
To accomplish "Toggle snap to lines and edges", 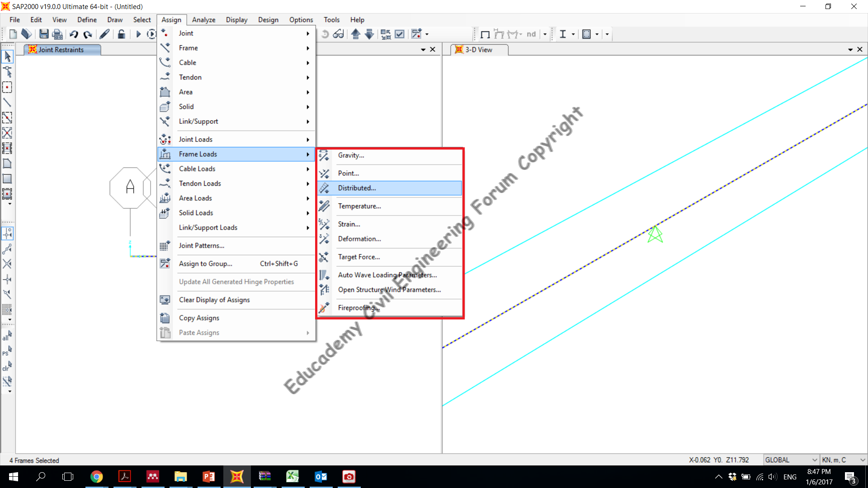I will point(7,294).
